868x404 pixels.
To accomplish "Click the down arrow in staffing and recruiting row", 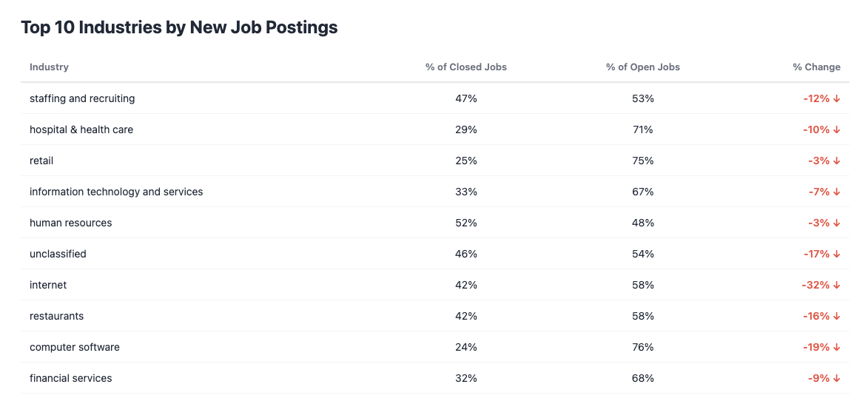I will click(x=837, y=99).
